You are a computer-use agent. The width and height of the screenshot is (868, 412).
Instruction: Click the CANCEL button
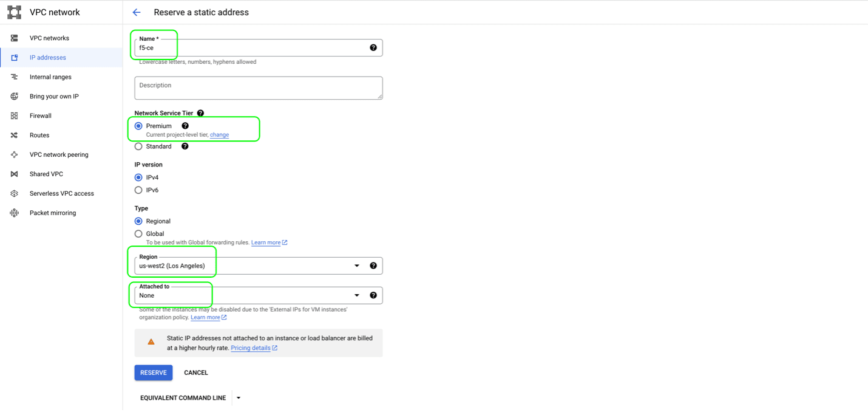point(196,373)
